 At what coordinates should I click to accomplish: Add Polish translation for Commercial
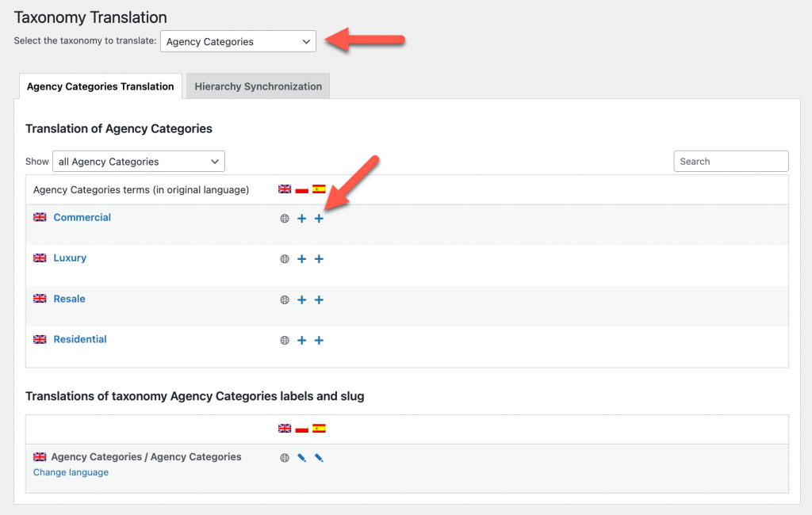click(301, 219)
